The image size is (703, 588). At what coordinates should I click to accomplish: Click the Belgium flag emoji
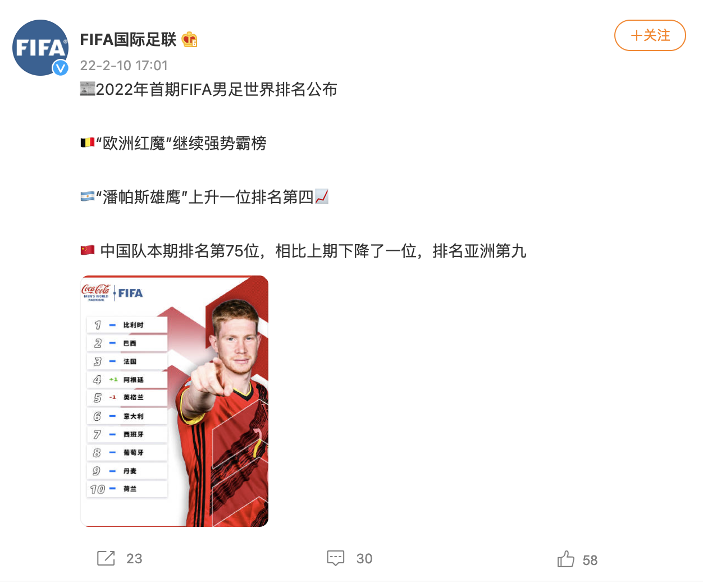87,143
